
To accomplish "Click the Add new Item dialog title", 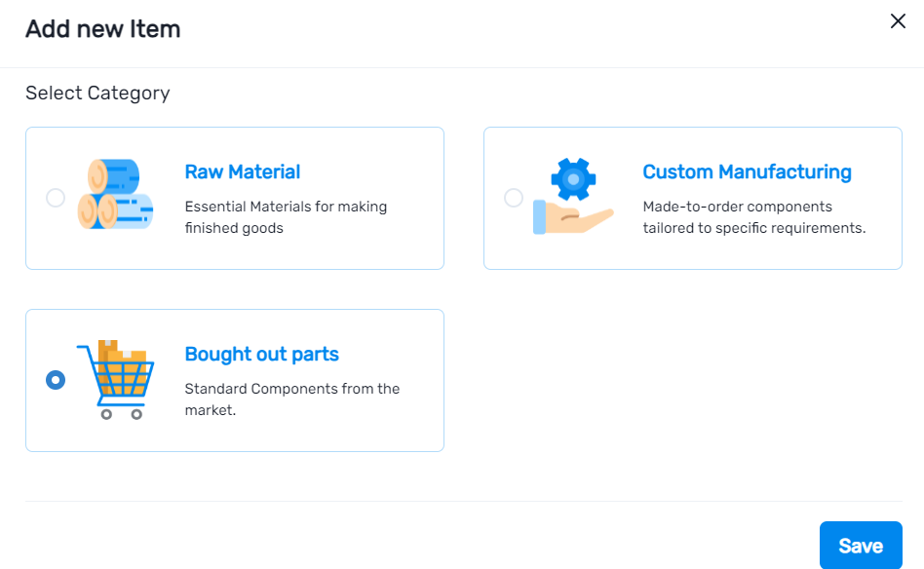I will click(102, 28).
